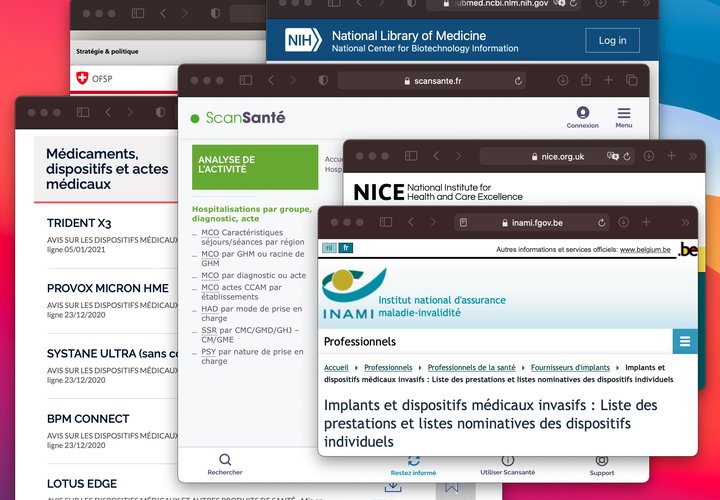Reload the inami.fgov.be page

(602, 222)
